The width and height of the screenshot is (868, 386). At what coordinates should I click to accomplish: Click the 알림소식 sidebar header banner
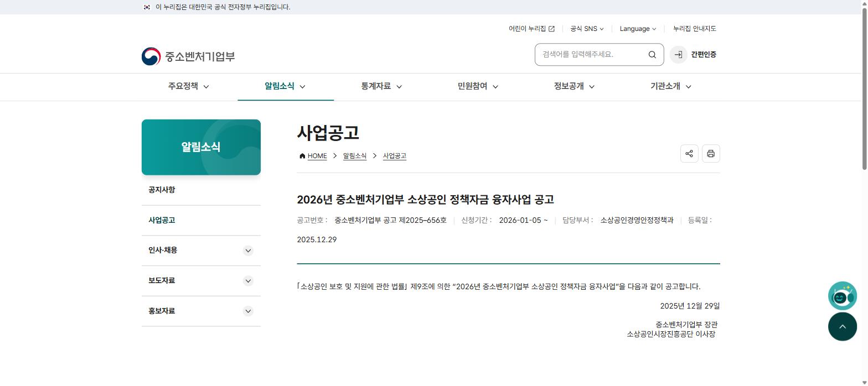pyautogui.click(x=201, y=147)
